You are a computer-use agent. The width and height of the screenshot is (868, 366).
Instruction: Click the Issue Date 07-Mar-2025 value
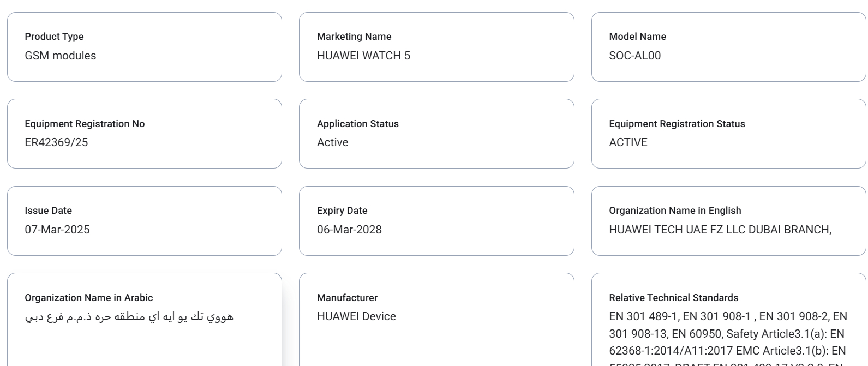(57, 230)
